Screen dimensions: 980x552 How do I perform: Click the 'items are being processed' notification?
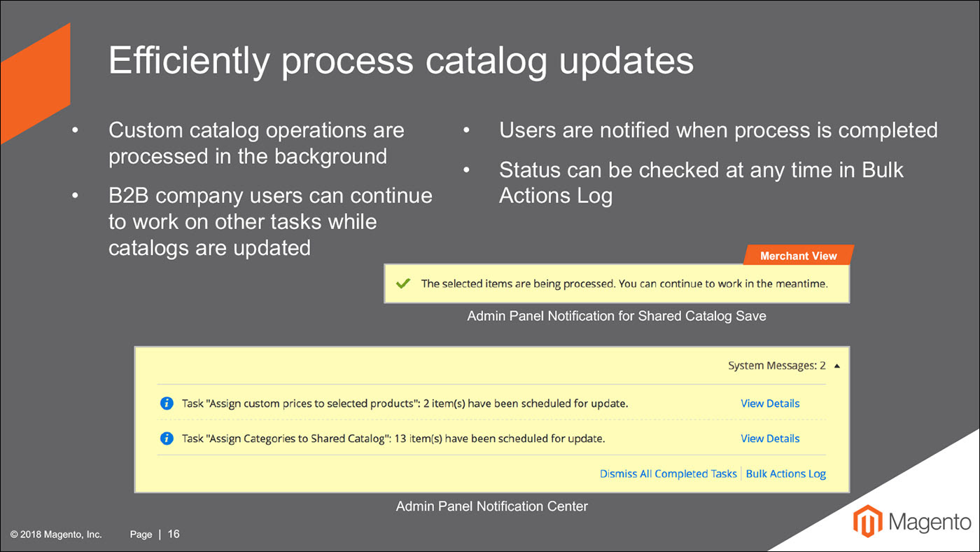(x=617, y=284)
